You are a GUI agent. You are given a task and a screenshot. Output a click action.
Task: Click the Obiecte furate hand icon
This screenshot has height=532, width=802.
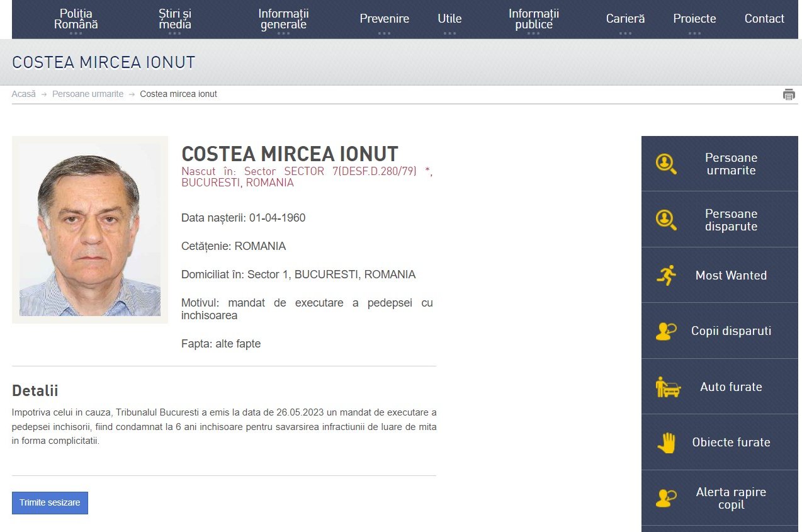pos(666,443)
